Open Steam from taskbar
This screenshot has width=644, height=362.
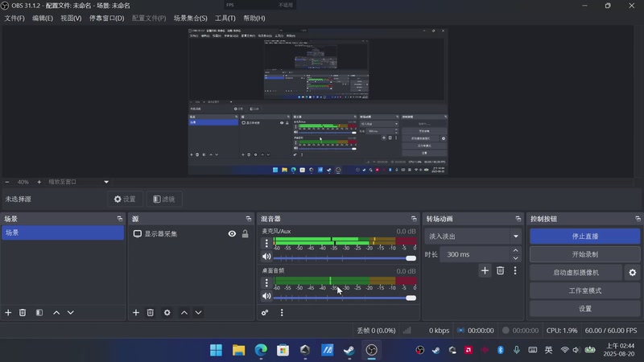click(349, 350)
